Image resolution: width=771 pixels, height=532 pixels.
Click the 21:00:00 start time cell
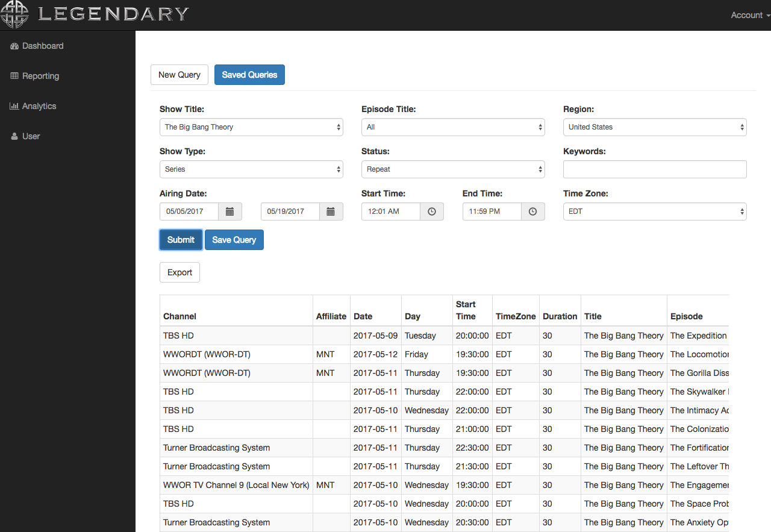pos(472,429)
